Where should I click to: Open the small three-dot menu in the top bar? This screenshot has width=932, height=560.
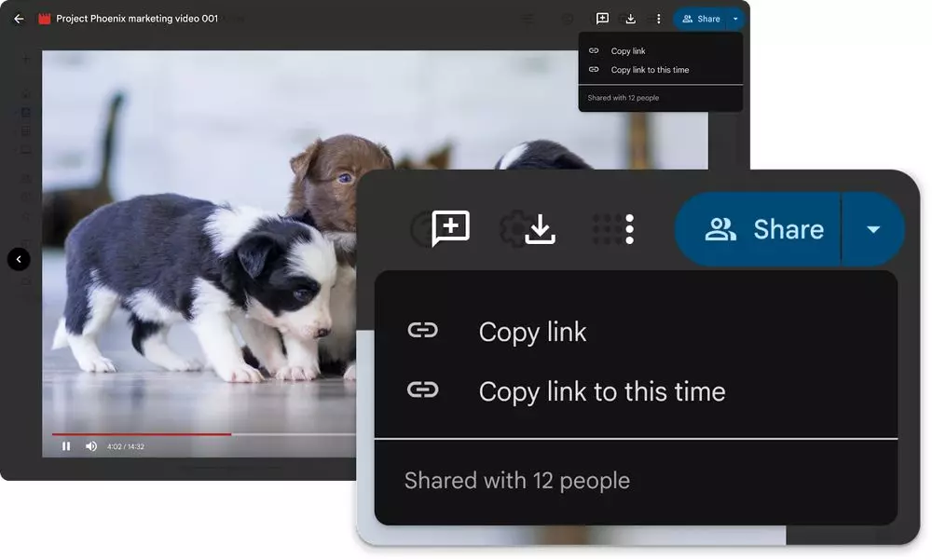coord(659,19)
